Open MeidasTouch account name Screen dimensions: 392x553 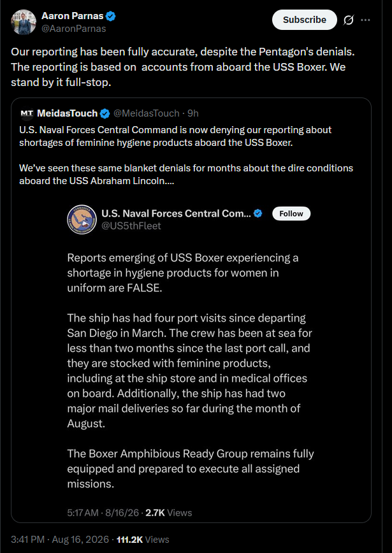pos(67,113)
